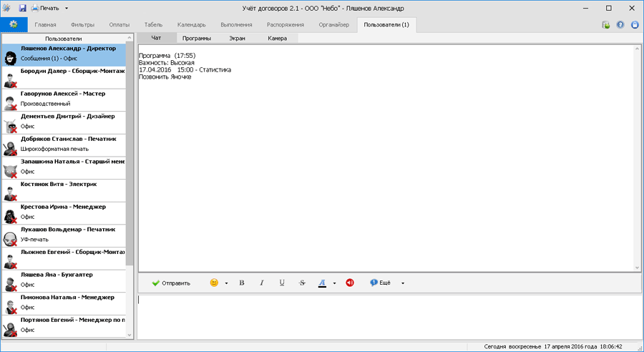The width and height of the screenshot is (644, 352).
Task: Click the save floppy disk icon
Action: pos(23,8)
